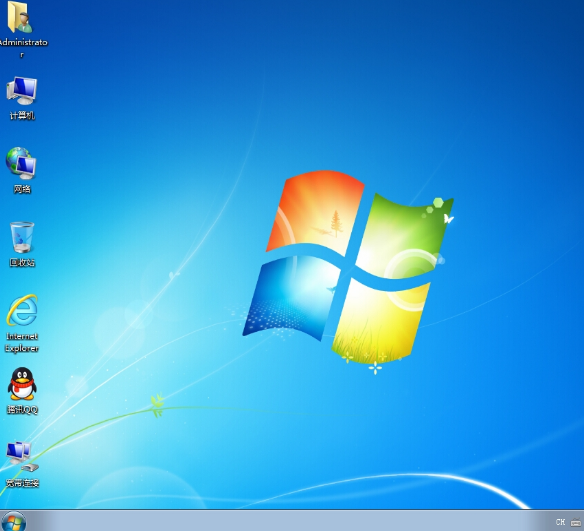Click the green leaf sprig on wallpaper
584x531 pixels.
158,405
